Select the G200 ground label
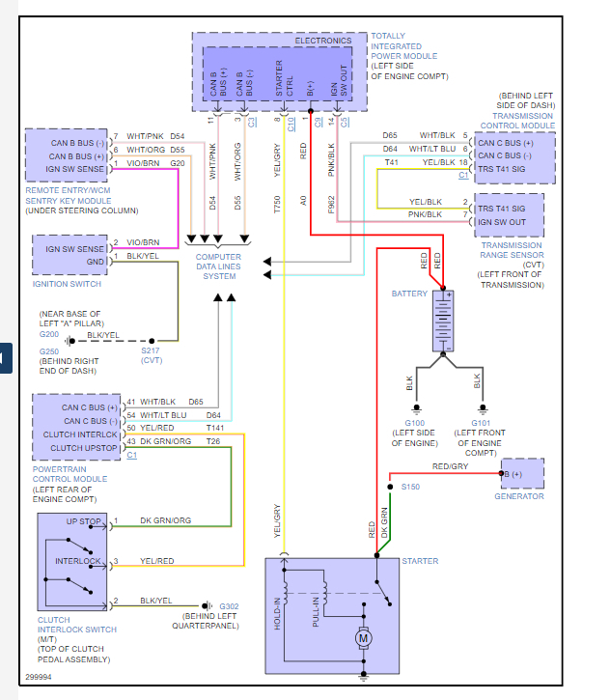610x700 pixels. point(48,334)
